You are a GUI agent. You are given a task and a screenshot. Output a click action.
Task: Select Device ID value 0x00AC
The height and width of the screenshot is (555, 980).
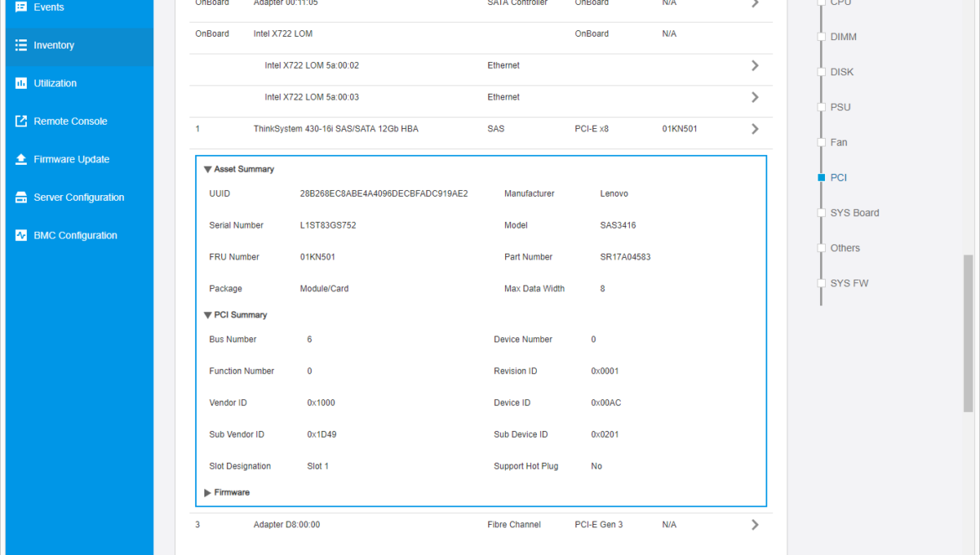pyautogui.click(x=606, y=403)
